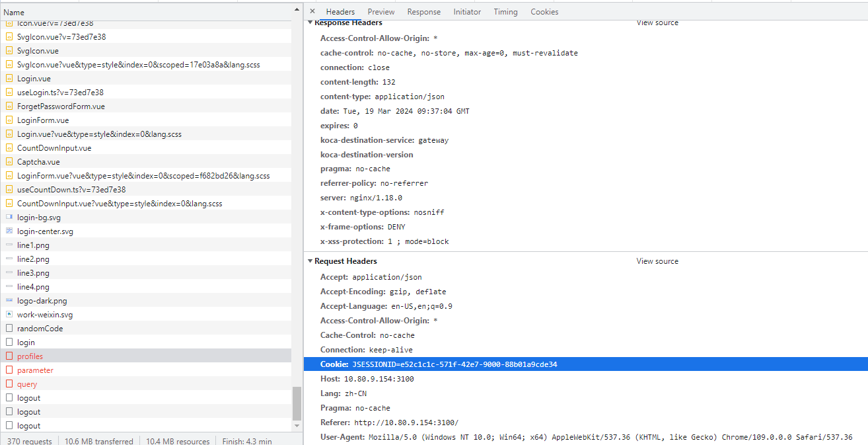Select the logo-dark.png image icon
Screen dimensions: 868x445
coord(9,301)
